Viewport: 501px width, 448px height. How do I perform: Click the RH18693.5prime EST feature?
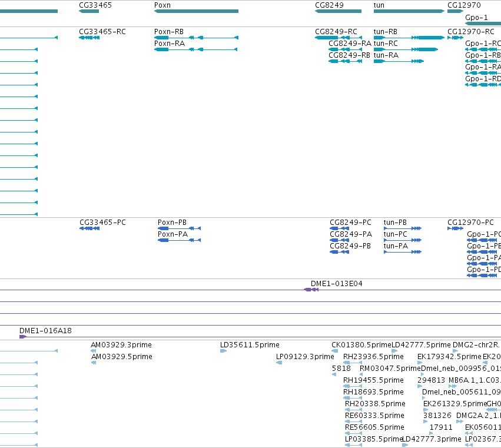pyautogui.click(x=353, y=398)
